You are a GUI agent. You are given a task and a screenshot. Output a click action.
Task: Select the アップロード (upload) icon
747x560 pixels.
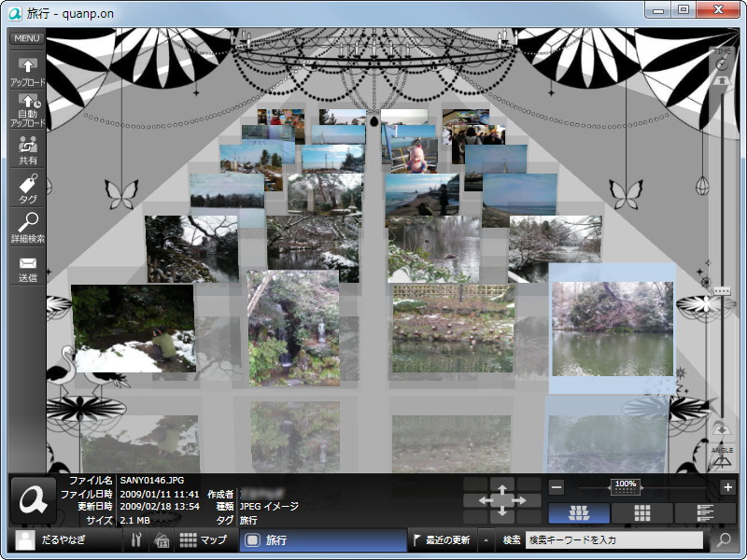(29, 71)
